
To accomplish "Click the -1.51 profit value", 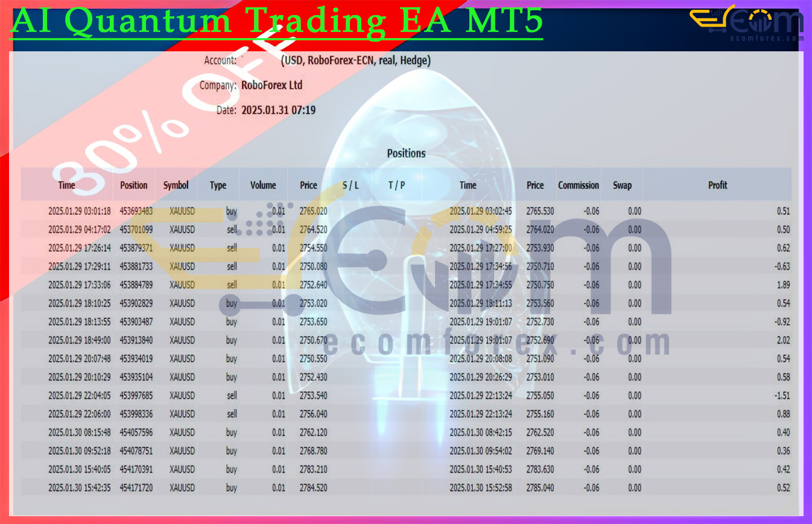I will [x=782, y=395].
